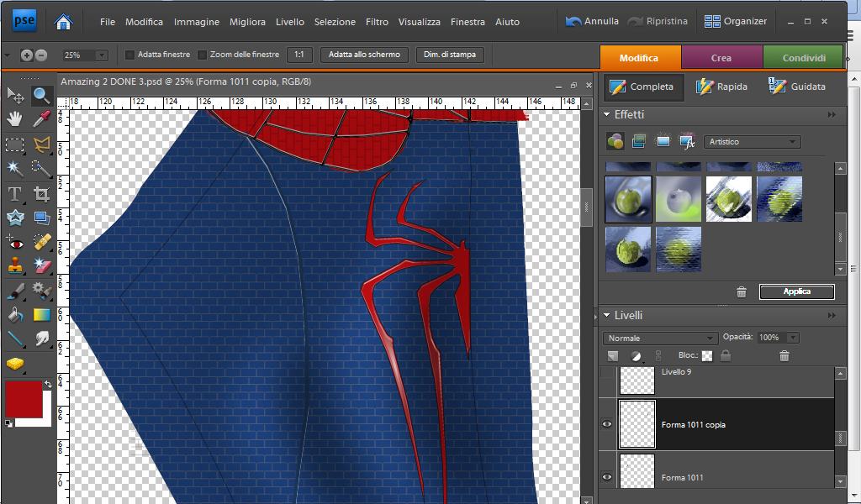Click the Effetti panel trash icon
861x504 pixels.
pos(742,291)
